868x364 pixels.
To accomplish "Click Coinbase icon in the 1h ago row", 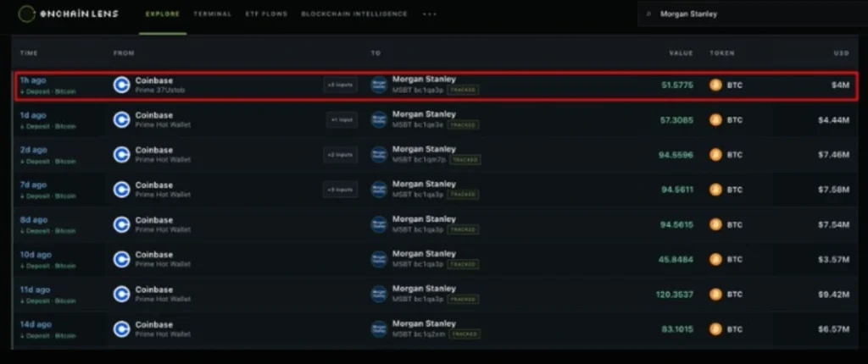I will [x=121, y=85].
